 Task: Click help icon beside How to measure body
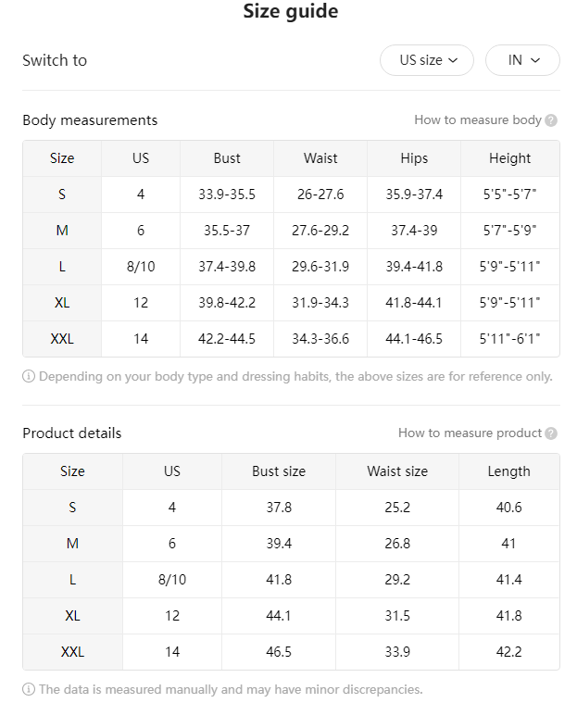pyautogui.click(x=551, y=120)
